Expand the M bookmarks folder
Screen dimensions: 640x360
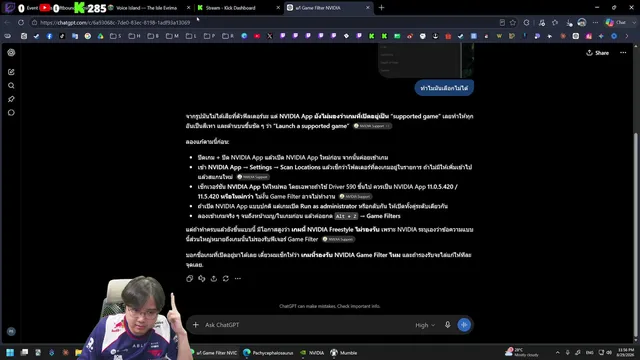click(172, 36)
